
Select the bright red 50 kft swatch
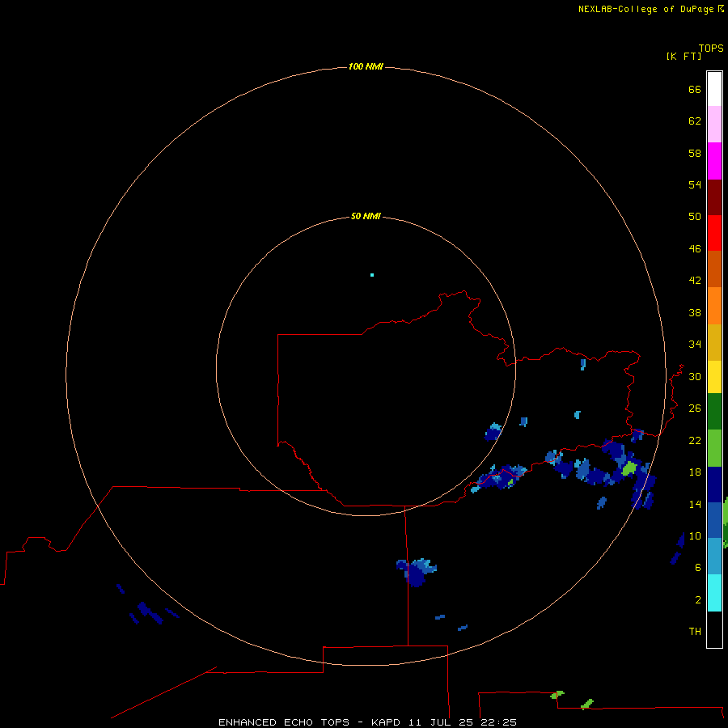point(714,233)
